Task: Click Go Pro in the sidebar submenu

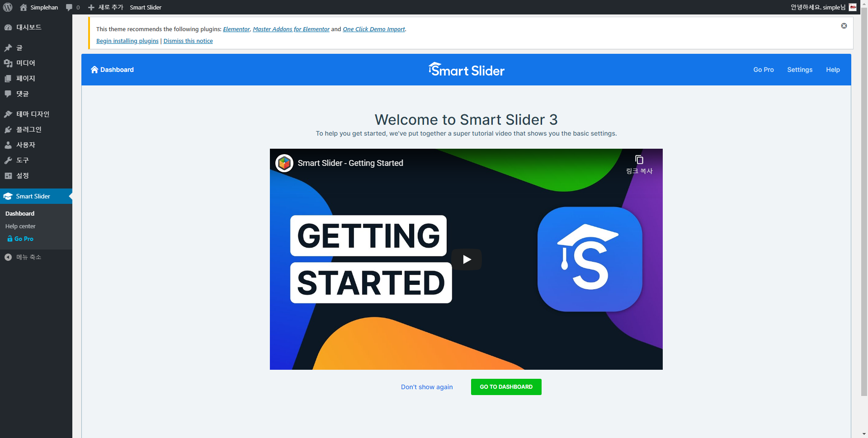Action: pyautogui.click(x=24, y=239)
